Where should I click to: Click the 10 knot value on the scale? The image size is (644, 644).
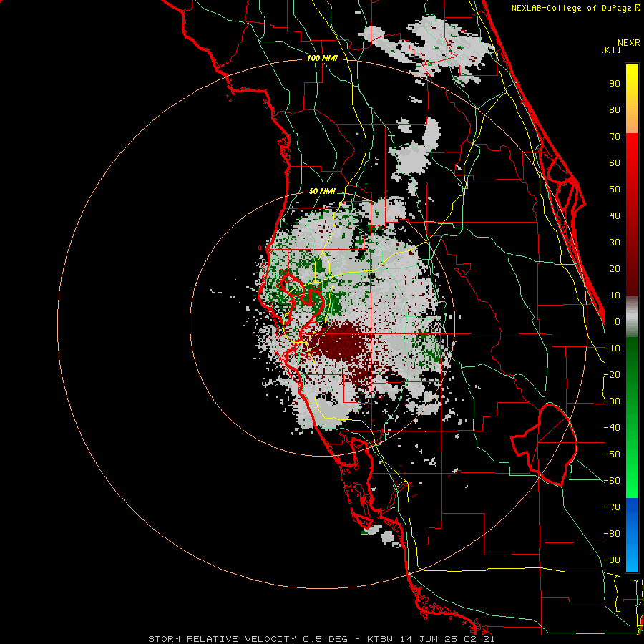click(615, 296)
